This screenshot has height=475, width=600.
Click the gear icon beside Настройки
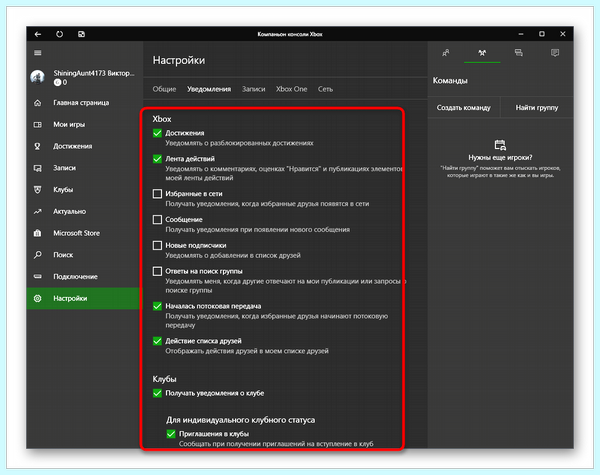38,298
